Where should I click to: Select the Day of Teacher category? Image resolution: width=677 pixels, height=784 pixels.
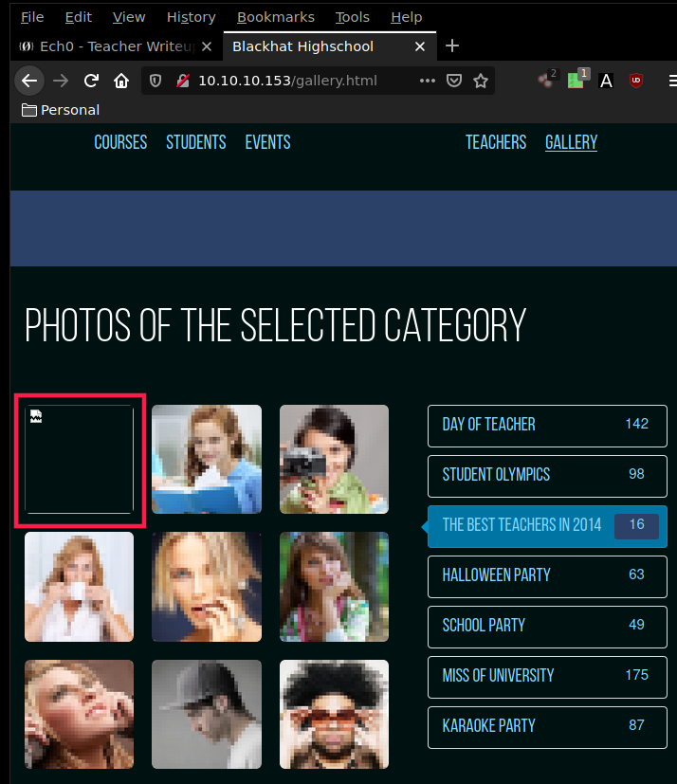[547, 426]
